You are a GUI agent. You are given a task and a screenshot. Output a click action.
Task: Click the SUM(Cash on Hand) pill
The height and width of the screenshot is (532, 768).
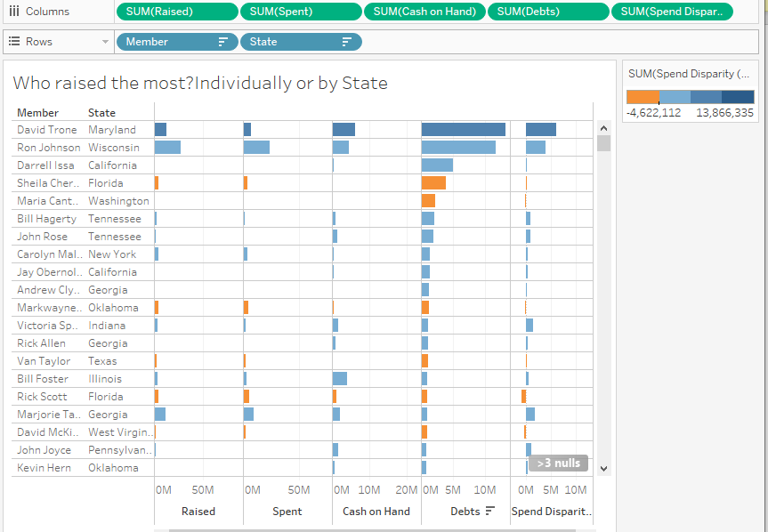pyautogui.click(x=424, y=12)
